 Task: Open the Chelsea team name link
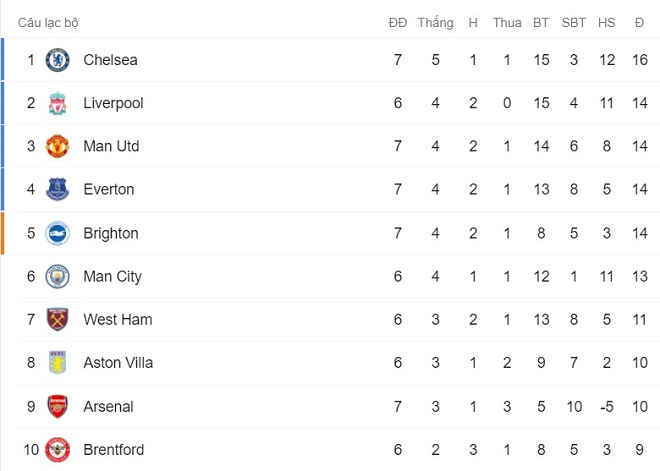[110, 60]
